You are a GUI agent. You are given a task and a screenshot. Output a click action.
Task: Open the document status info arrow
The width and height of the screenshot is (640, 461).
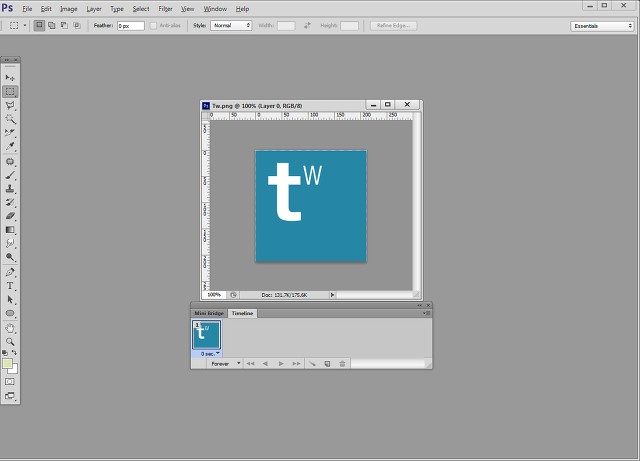click(x=332, y=295)
